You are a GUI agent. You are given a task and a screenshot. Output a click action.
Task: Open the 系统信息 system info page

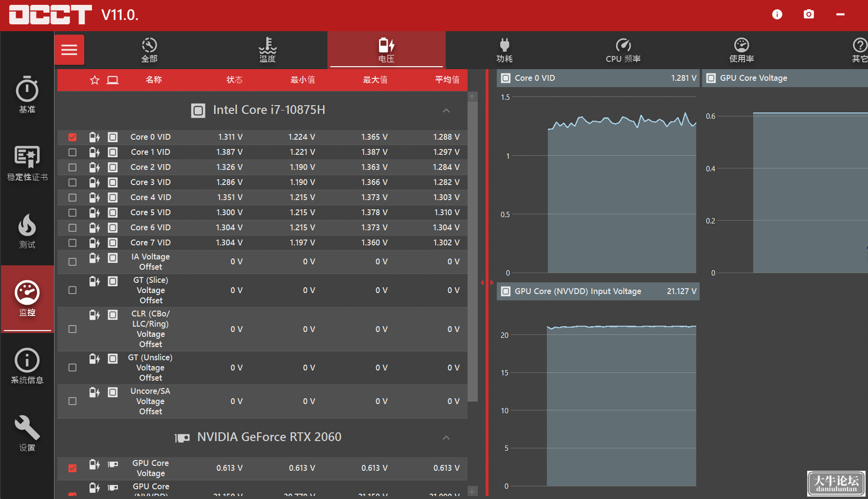(x=27, y=366)
